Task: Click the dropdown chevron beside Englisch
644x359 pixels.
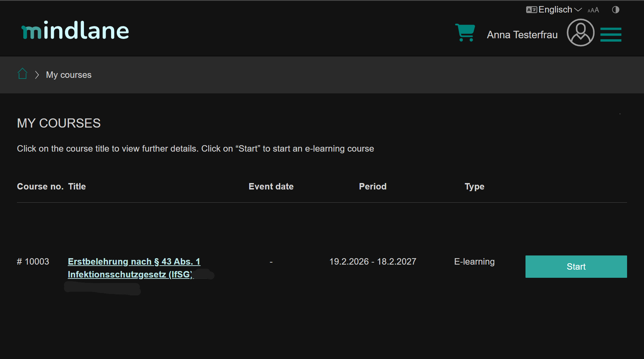Action: 578,10
